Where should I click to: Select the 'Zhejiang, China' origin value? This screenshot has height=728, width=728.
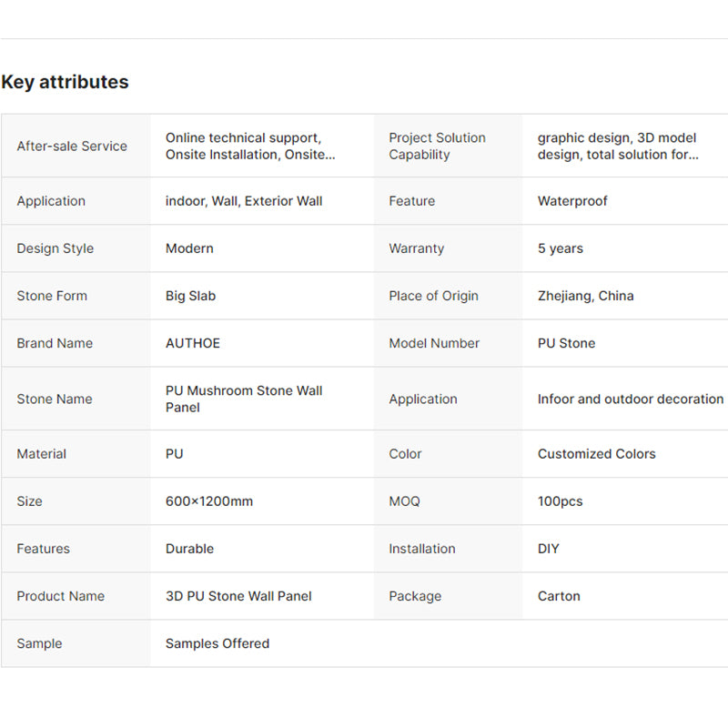pos(585,296)
